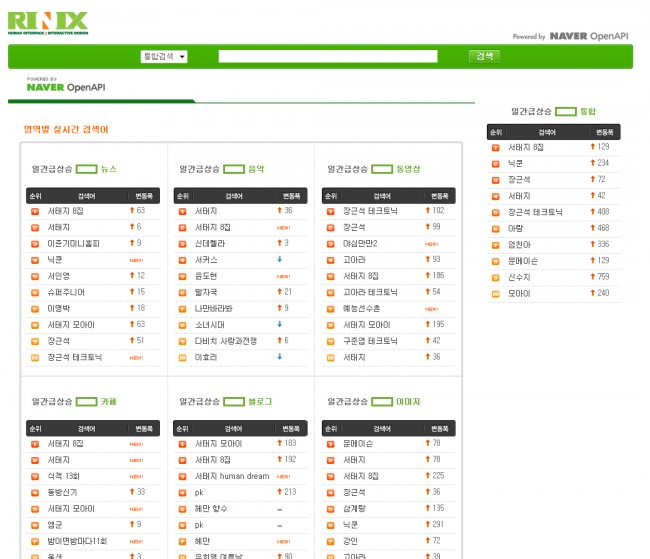650x559 pixels.
Task: Select 서태지 human dream in 블로그 list
Action: (231, 476)
